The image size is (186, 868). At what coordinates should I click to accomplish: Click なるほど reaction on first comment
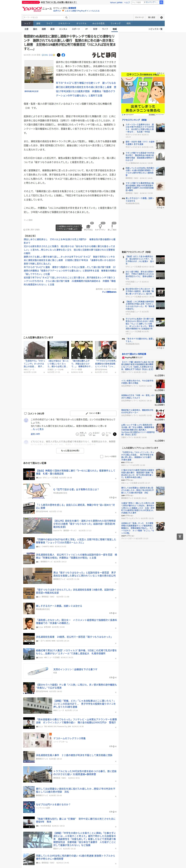[x=91, y=434]
